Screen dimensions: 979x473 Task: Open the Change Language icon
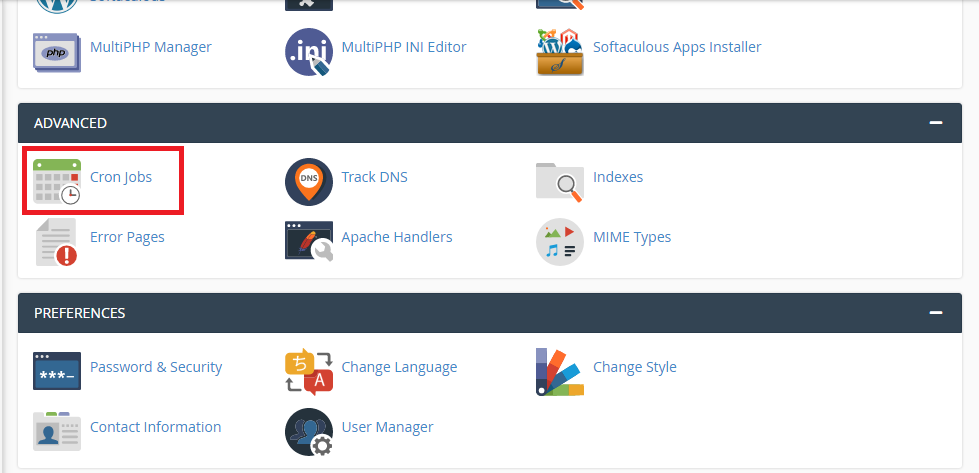coord(309,371)
